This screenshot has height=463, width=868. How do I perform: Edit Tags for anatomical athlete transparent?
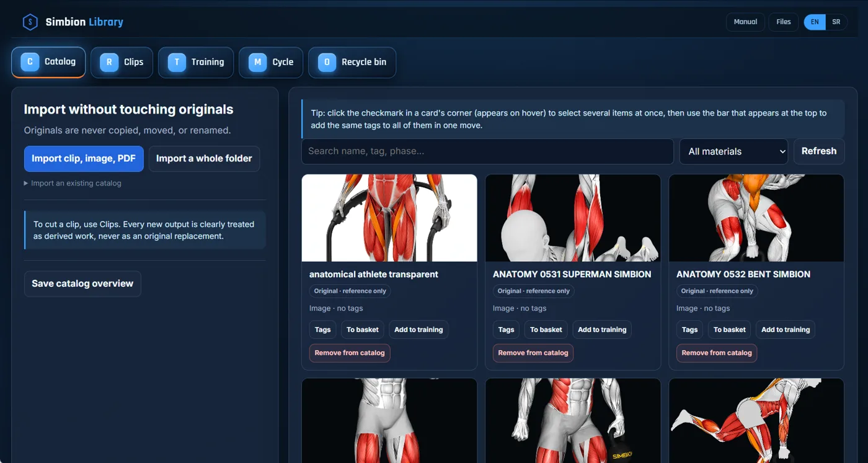click(322, 330)
